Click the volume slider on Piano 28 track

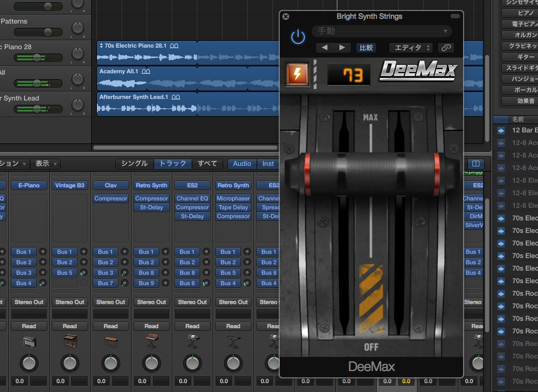click(x=38, y=58)
